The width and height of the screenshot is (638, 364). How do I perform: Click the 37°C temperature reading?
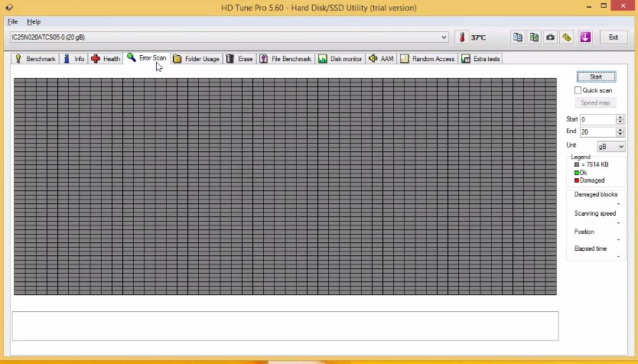(479, 37)
